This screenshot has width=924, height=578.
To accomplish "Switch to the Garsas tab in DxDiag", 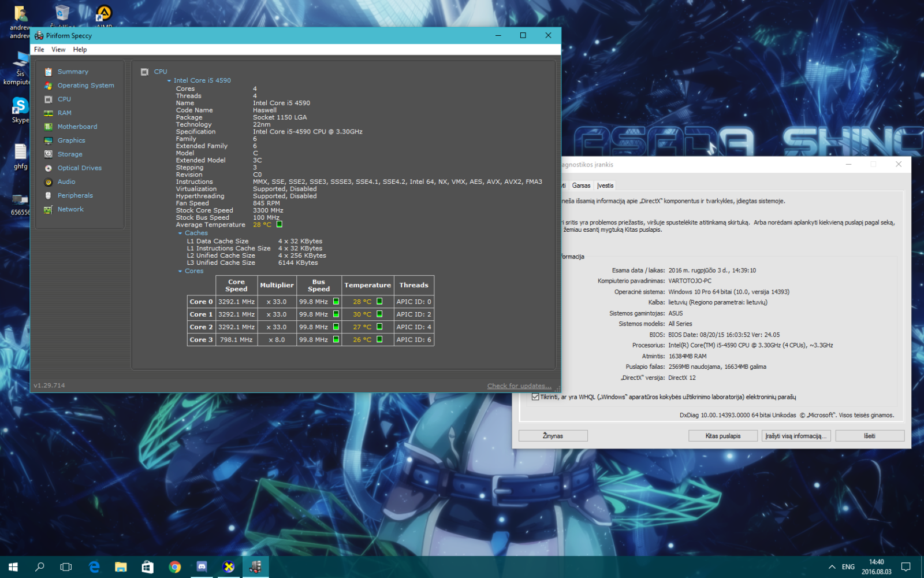I will [582, 186].
